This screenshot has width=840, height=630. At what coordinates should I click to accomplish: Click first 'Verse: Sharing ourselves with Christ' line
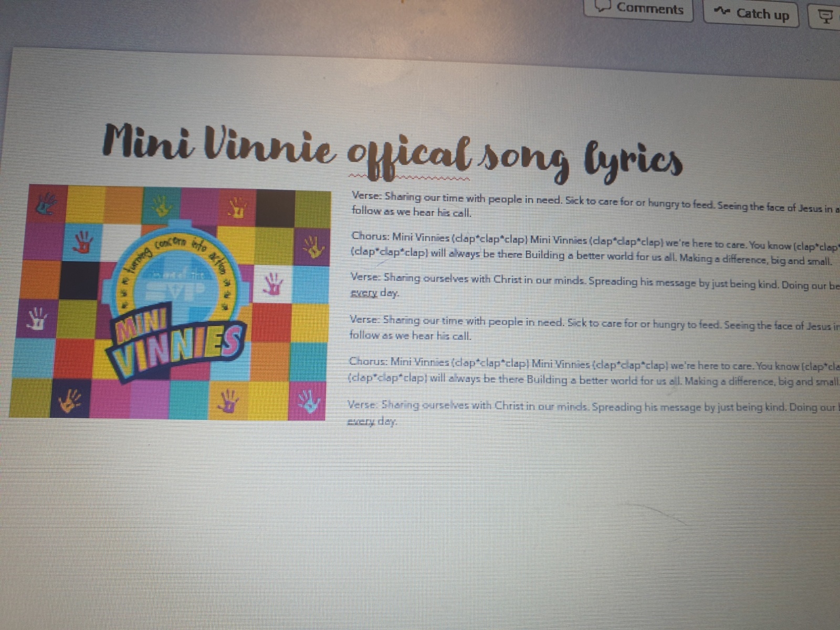pos(595,281)
